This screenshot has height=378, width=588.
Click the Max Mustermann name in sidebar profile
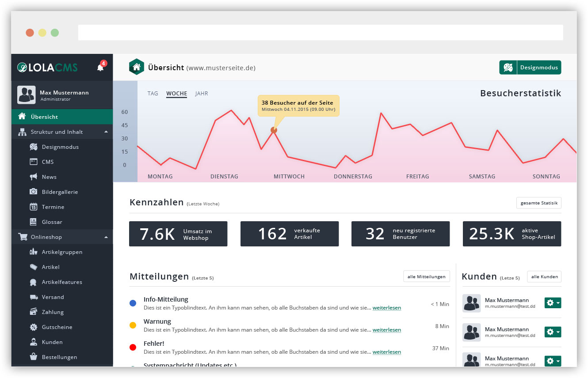click(64, 93)
